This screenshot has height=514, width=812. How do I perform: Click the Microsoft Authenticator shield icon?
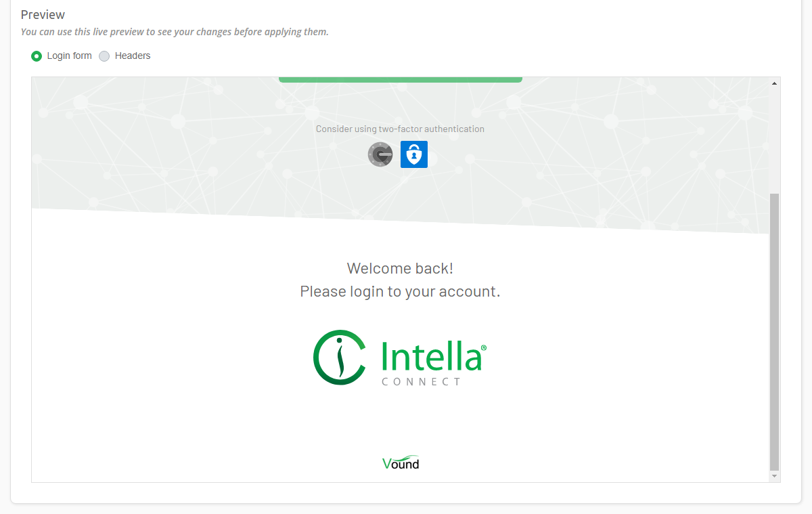(x=414, y=154)
